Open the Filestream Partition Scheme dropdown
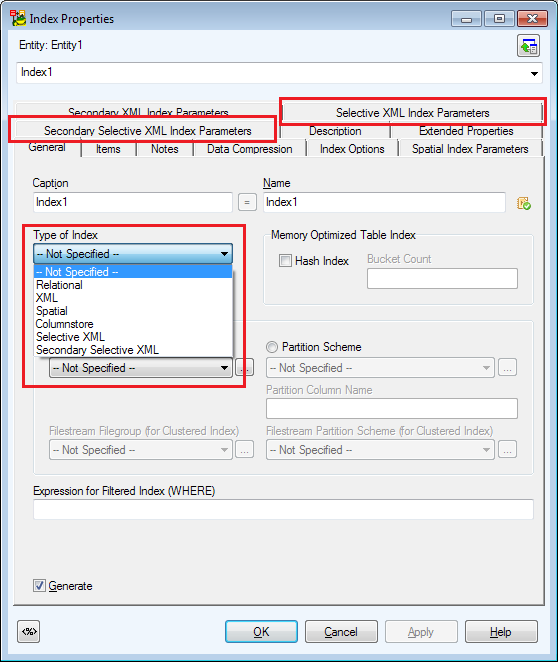This screenshot has width=558, height=662. (380, 450)
